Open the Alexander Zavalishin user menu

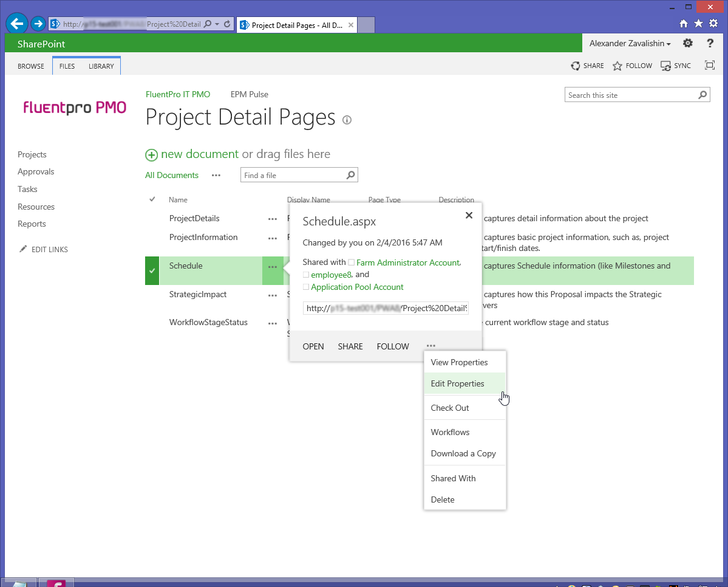(x=630, y=43)
